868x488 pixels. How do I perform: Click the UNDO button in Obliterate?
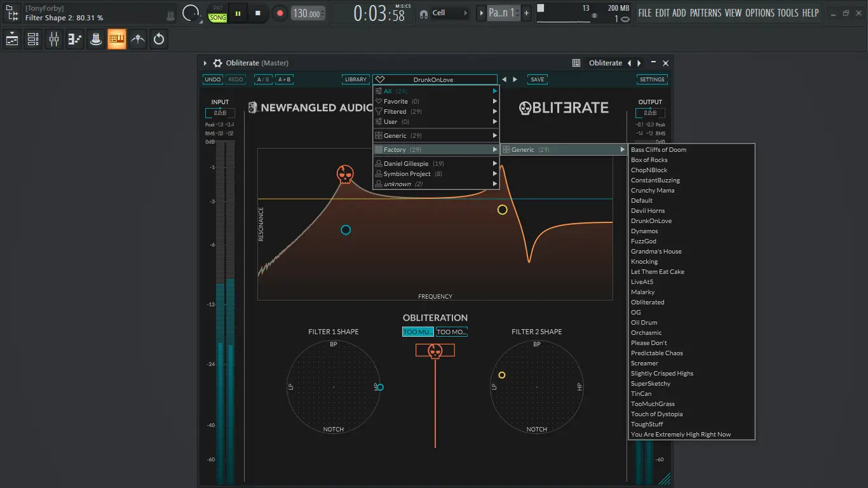(x=213, y=79)
